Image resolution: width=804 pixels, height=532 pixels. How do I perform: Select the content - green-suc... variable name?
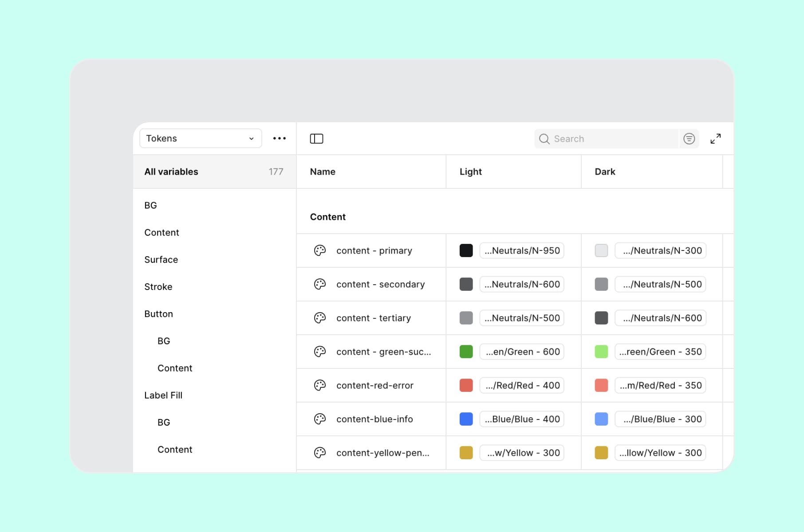pos(383,352)
